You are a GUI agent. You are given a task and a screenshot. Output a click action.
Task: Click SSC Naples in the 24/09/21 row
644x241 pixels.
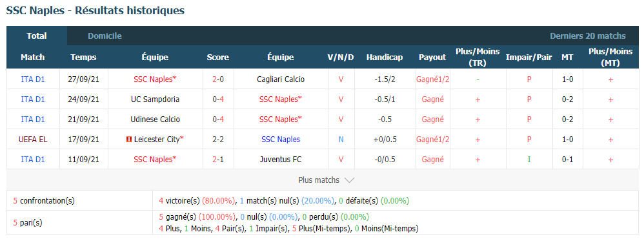[x=281, y=99]
